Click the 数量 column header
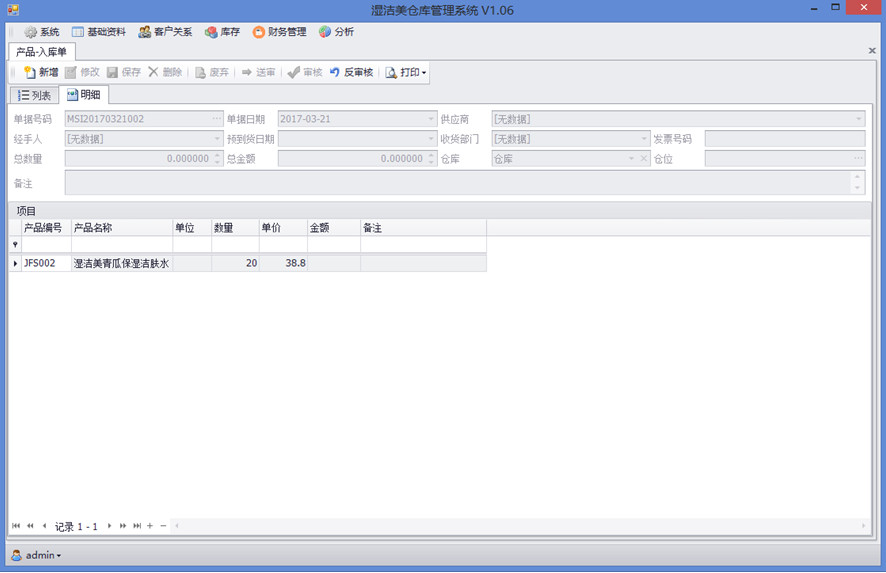 tap(235, 228)
